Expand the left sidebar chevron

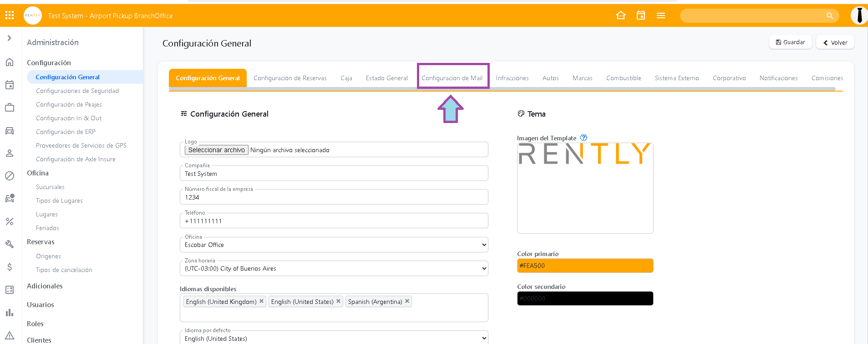click(x=10, y=38)
